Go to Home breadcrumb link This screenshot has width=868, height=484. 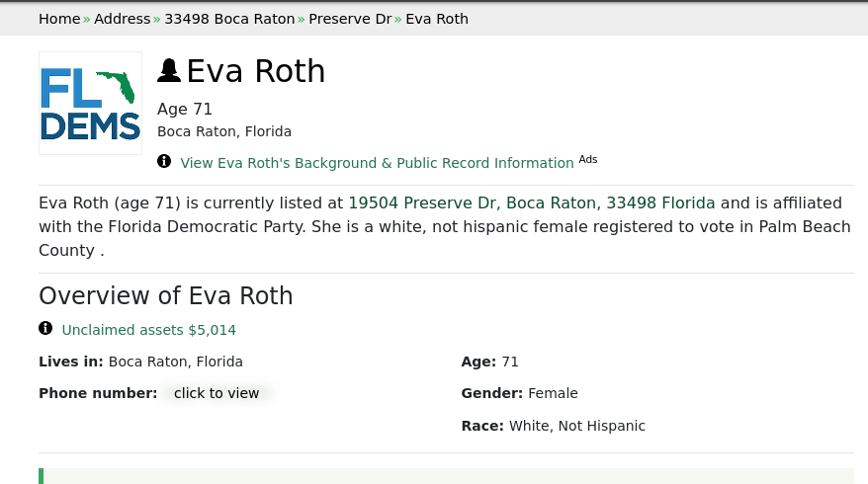point(59,19)
